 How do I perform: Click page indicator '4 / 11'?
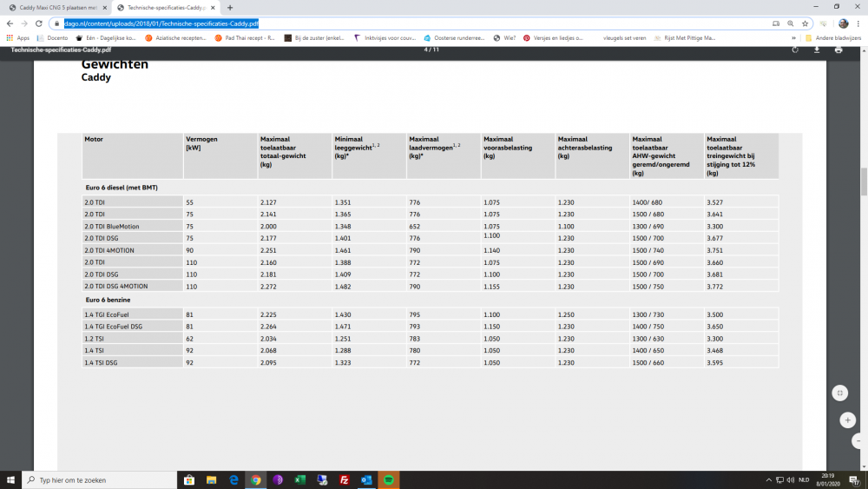pos(431,50)
